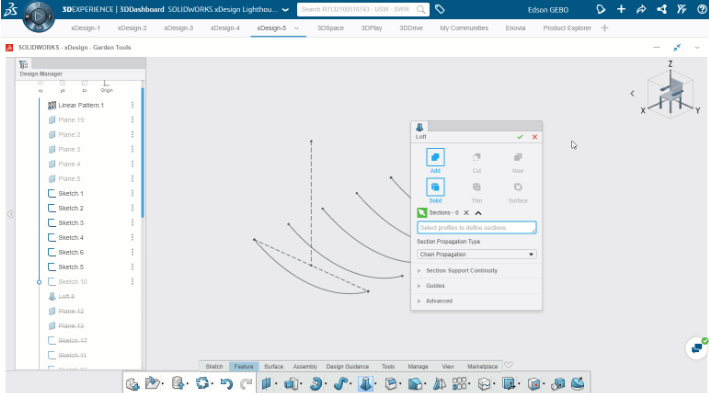
Task: Open the Surface toolbar tab
Action: click(x=274, y=366)
